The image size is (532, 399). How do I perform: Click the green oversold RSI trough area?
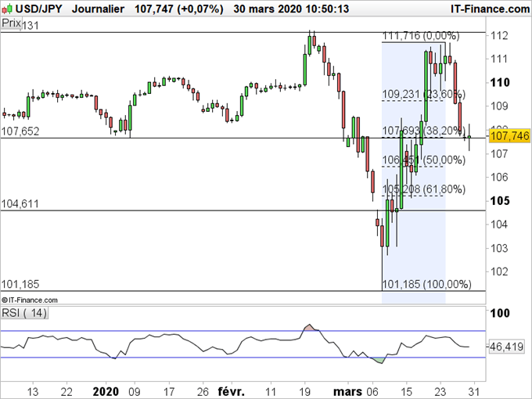tap(379, 361)
